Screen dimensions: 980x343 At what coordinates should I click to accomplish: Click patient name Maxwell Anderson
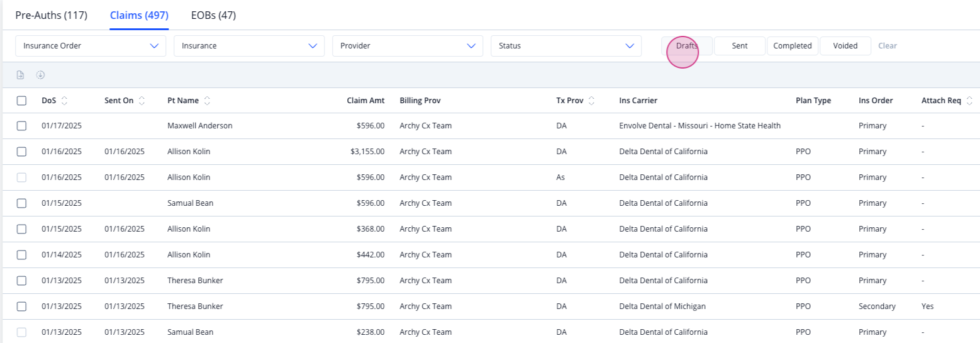[200, 126]
